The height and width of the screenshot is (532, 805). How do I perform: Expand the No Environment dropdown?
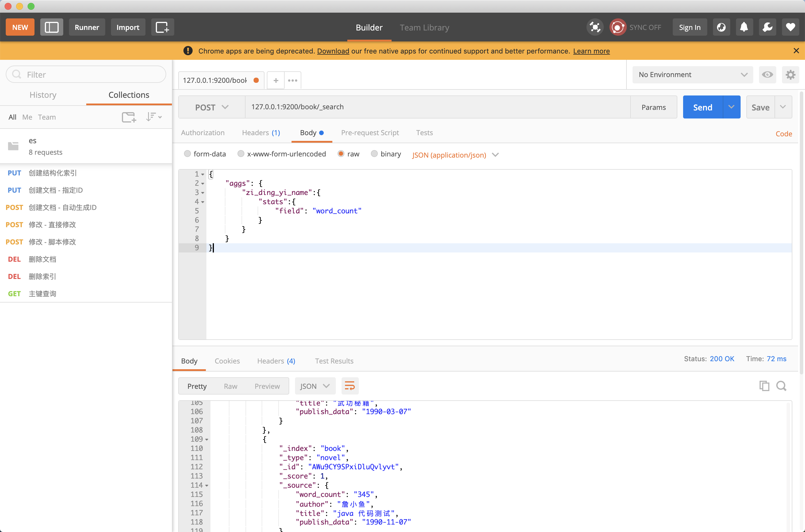pyautogui.click(x=692, y=75)
